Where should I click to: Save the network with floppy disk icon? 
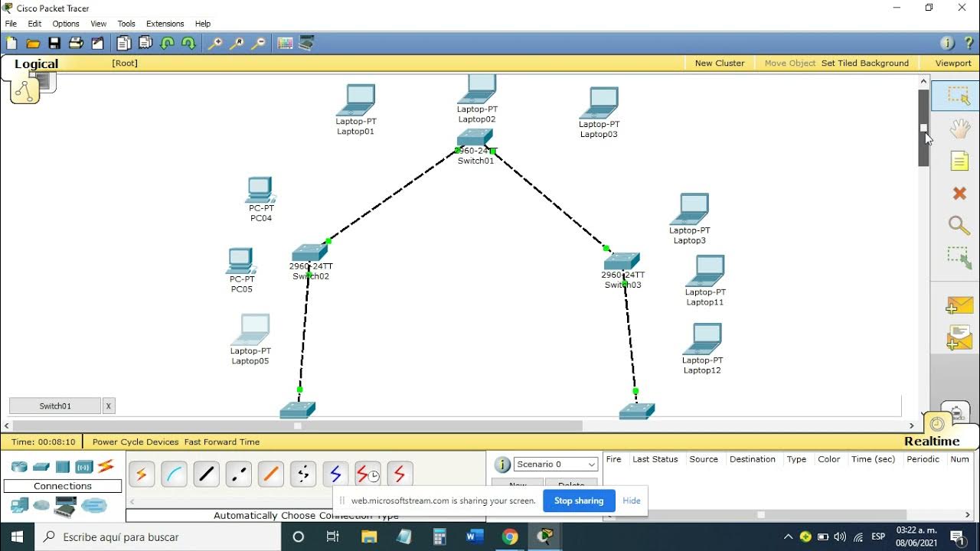click(54, 44)
